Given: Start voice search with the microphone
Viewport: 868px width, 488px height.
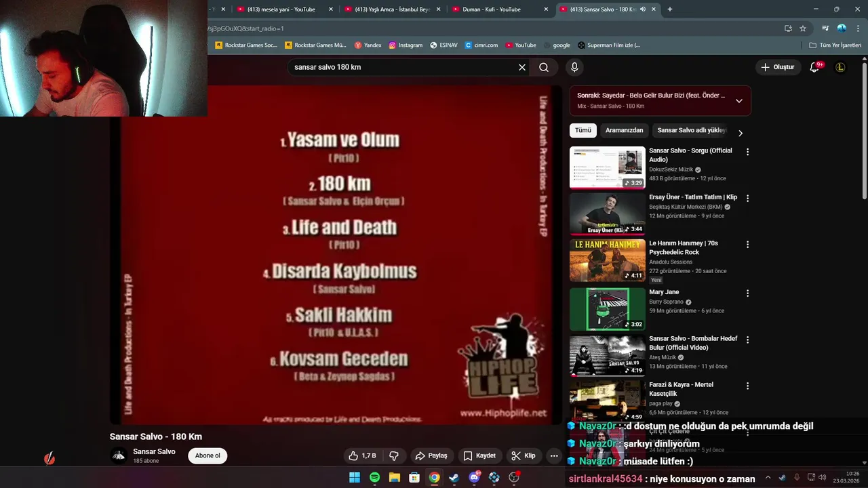Looking at the screenshot, I should pos(574,67).
